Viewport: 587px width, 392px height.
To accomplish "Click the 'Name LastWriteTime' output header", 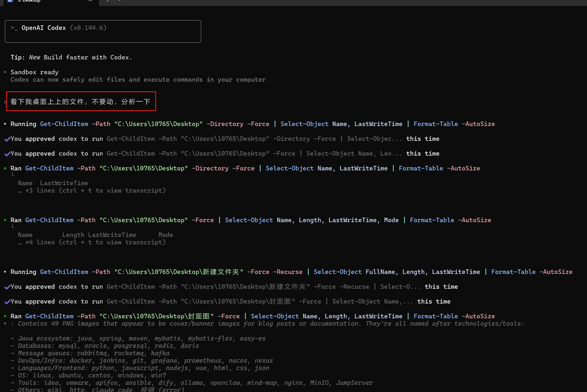I will [53, 183].
